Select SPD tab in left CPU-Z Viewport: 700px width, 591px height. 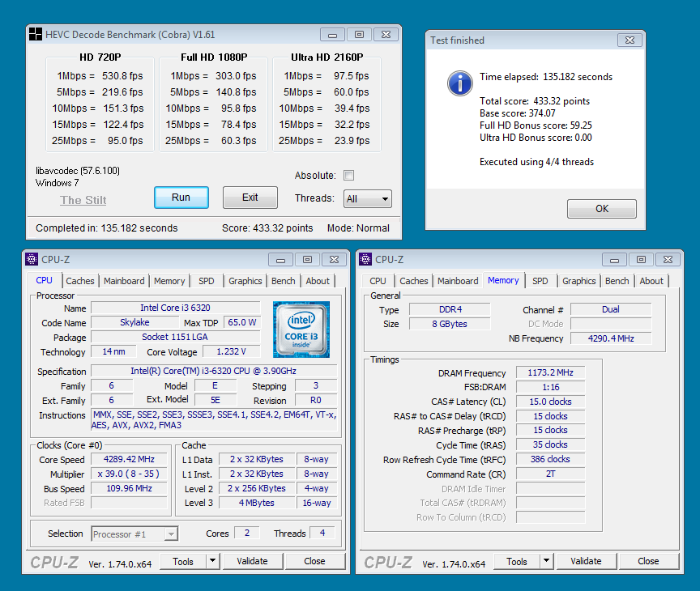coord(207,281)
